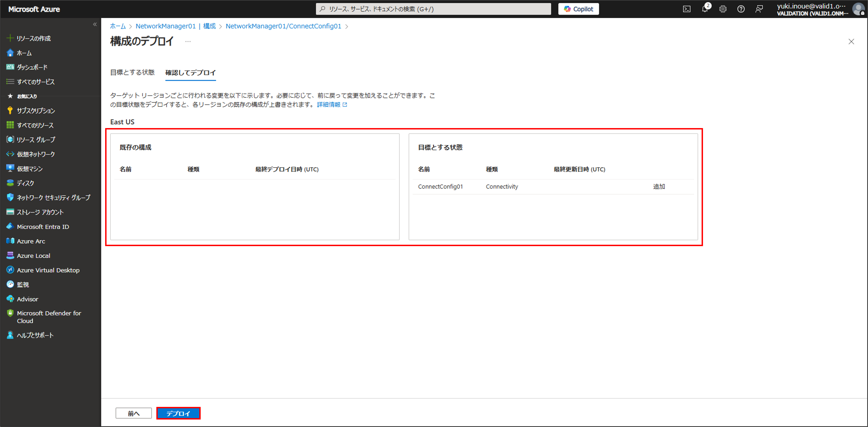Open Azure Virtual Desktop in sidebar
Image resolution: width=868 pixels, height=427 pixels.
point(48,270)
